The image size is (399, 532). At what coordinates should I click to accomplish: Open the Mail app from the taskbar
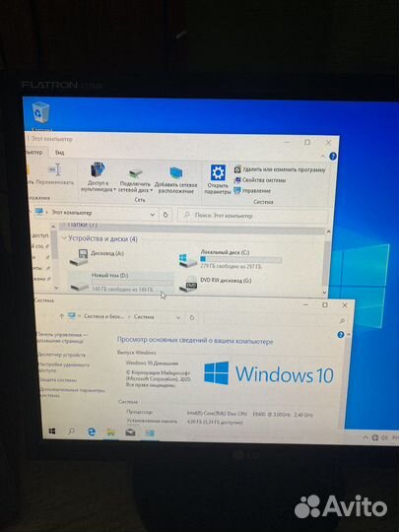click(130, 432)
